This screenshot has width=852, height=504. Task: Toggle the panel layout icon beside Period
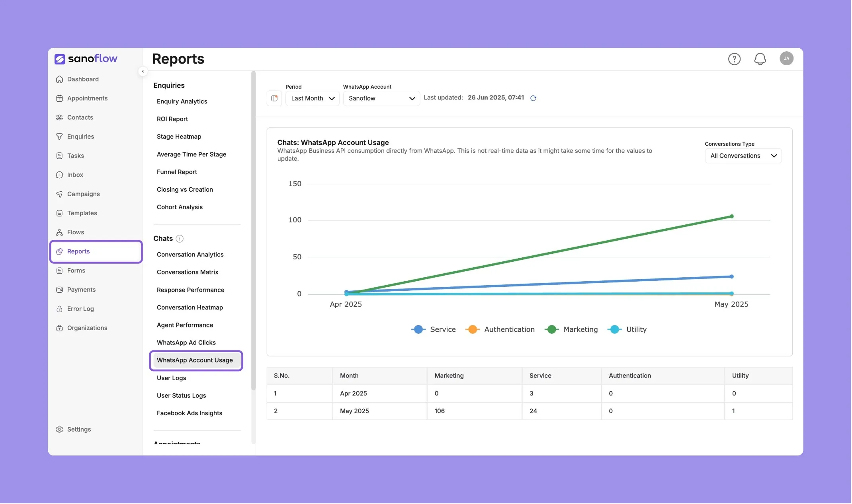pos(275,98)
